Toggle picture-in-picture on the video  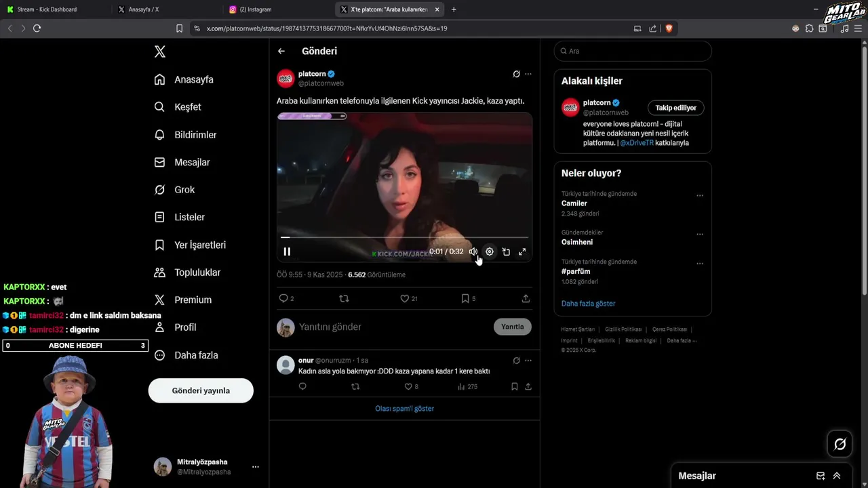tap(506, 251)
